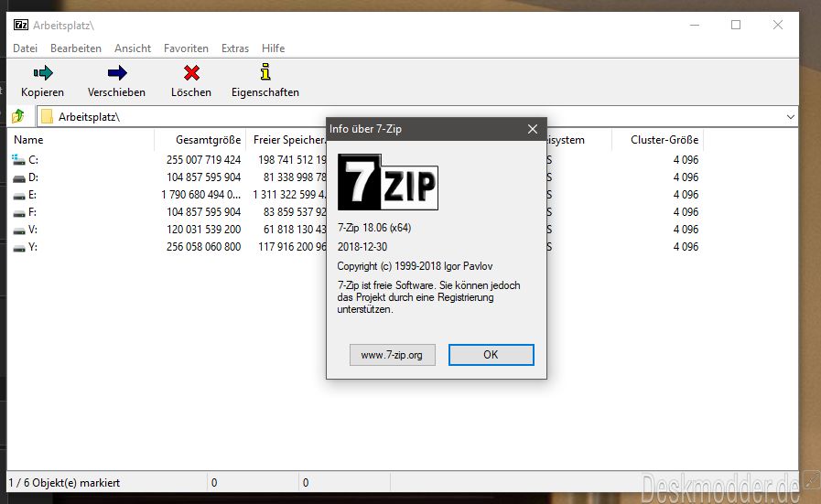This screenshot has height=504, width=821.
Task: Click the 7-ZIP logo in dialog
Action: click(x=388, y=182)
